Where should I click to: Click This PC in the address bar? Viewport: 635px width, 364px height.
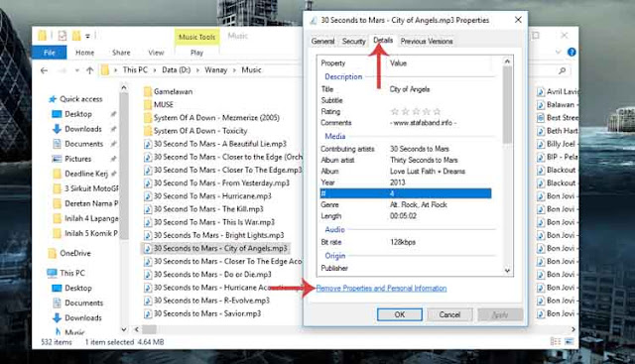point(135,69)
